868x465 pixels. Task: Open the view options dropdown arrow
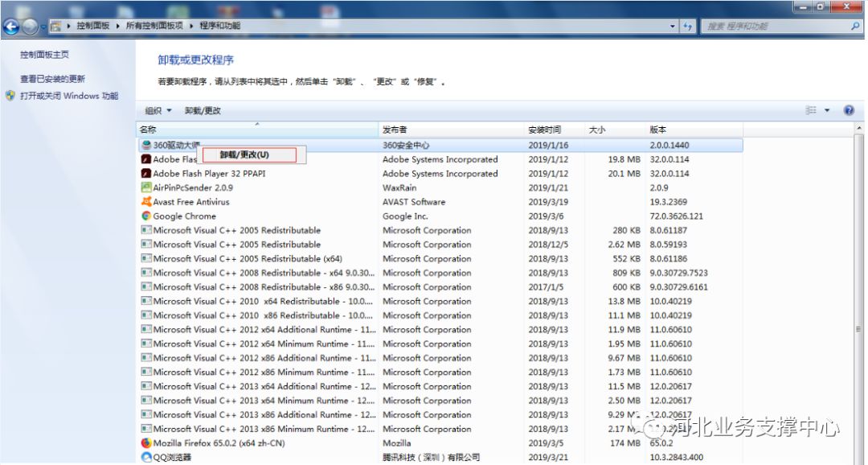(x=827, y=110)
